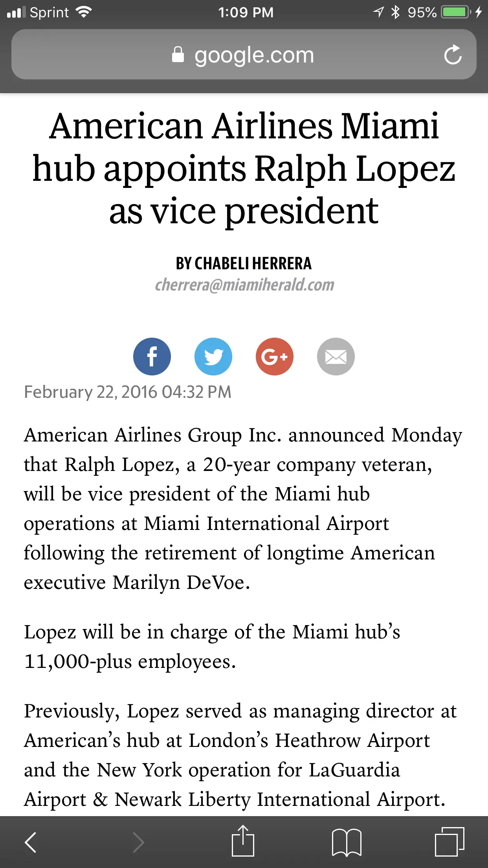Reload the page in Safari

(453, 55)
